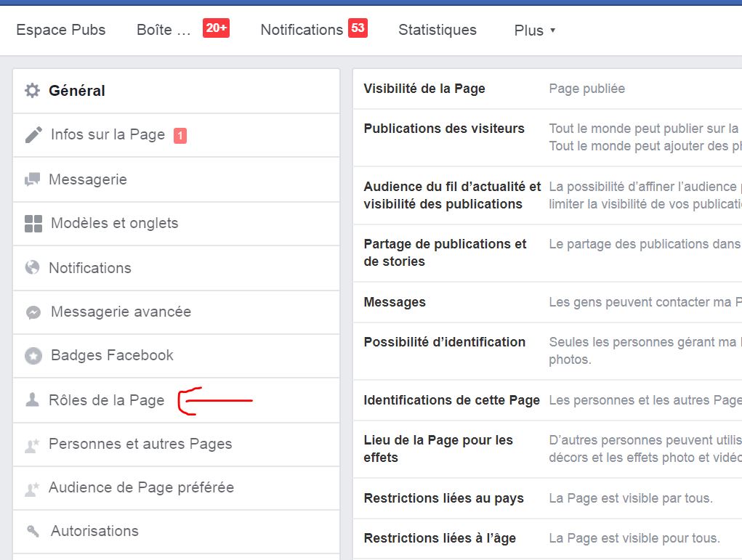Edit the Possibilité d'identification setting row
This screenshot has height=560, width=742.
tap(547, 350)
